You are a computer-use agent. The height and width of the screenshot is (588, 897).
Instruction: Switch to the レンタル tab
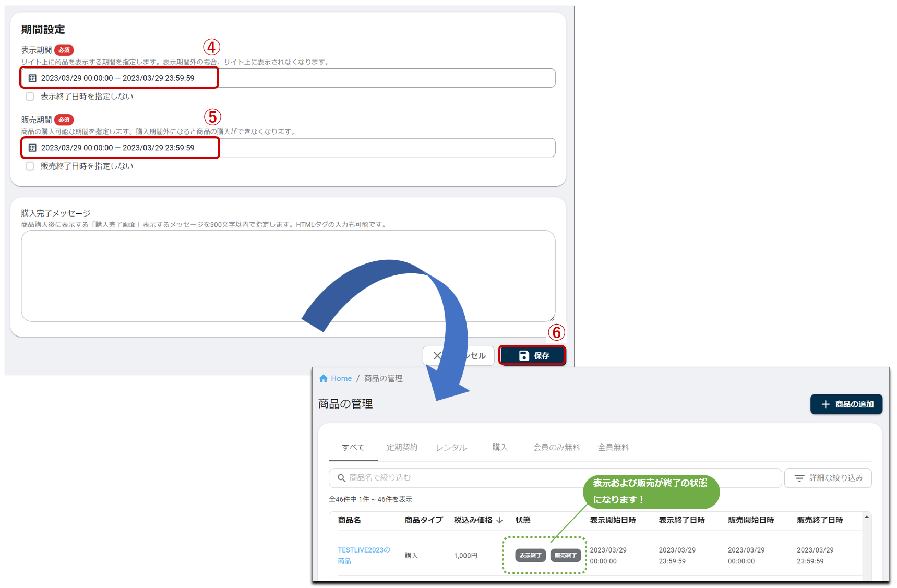(x=451, y=448)
